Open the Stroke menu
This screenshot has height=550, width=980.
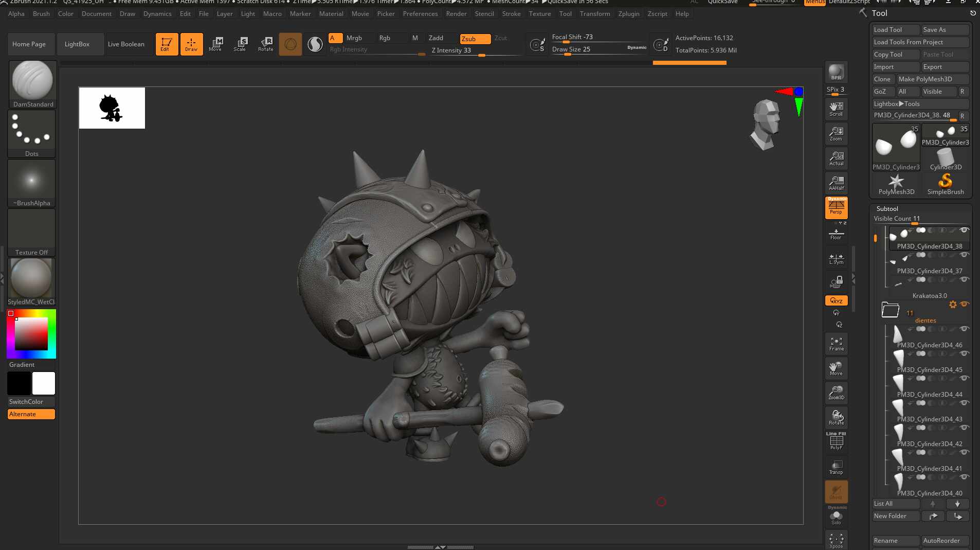click(511, 14)
